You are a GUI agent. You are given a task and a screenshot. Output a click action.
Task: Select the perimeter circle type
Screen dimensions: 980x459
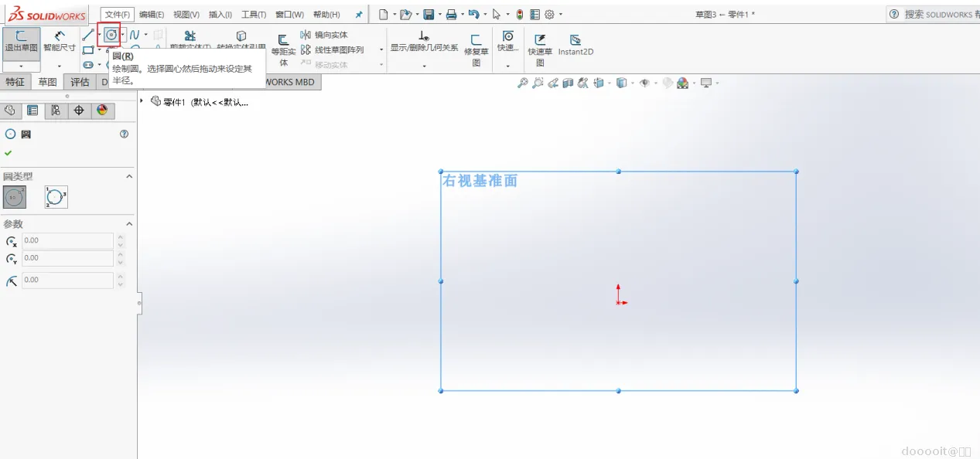[x=56, y=198]
